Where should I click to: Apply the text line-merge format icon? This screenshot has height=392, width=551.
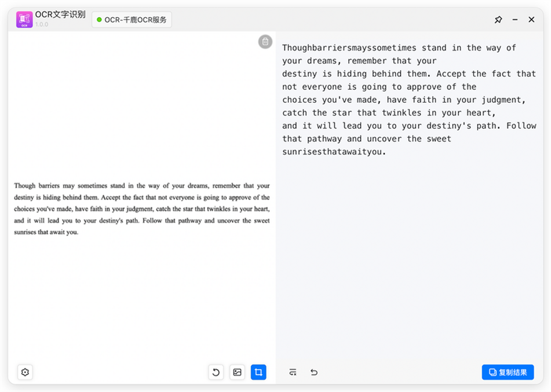point(293,372)
